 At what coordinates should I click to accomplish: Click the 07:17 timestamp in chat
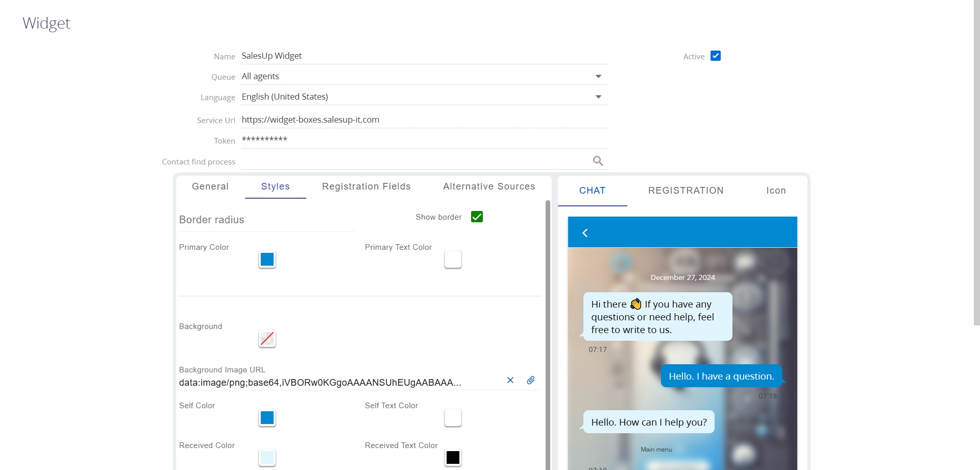[x=598, y=349]
